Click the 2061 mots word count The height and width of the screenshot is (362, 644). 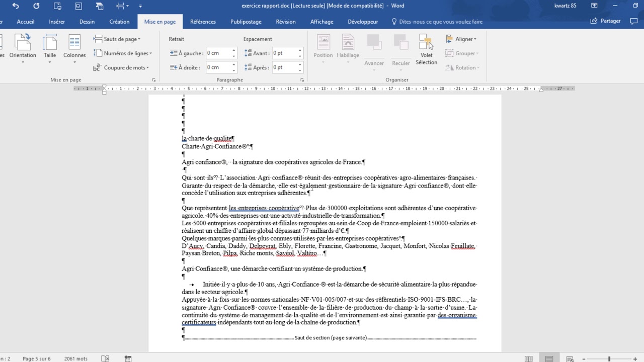click(76, 358)
